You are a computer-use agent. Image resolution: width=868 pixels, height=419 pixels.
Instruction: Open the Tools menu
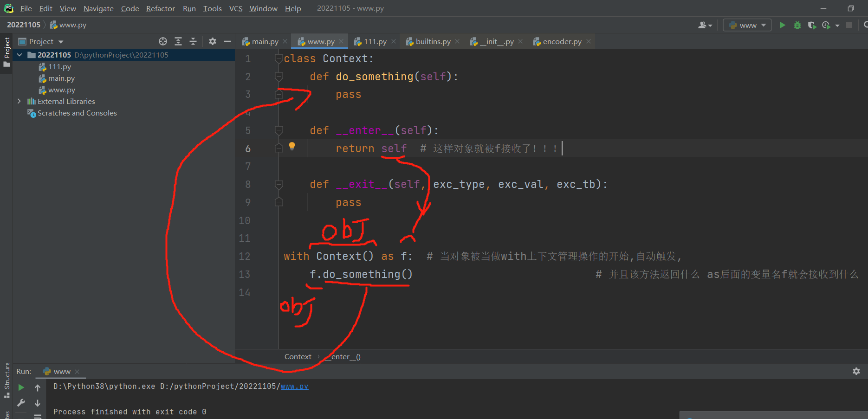[x=212, y=8]
